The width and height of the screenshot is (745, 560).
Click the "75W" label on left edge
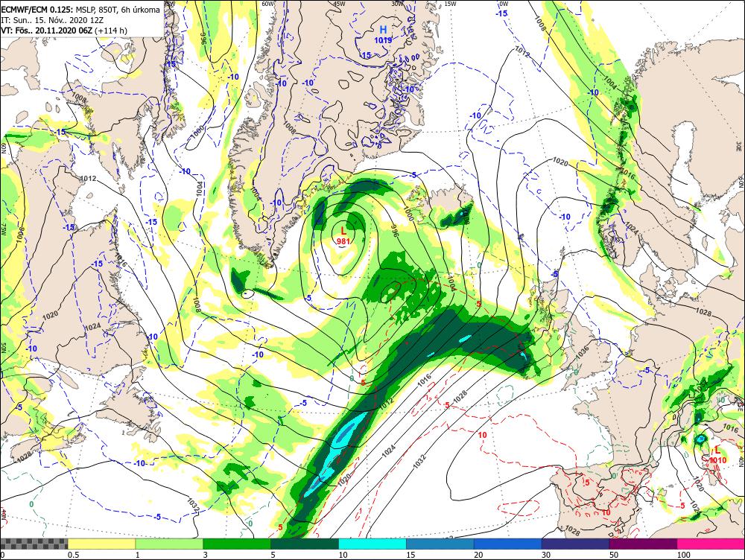(3, 229)
